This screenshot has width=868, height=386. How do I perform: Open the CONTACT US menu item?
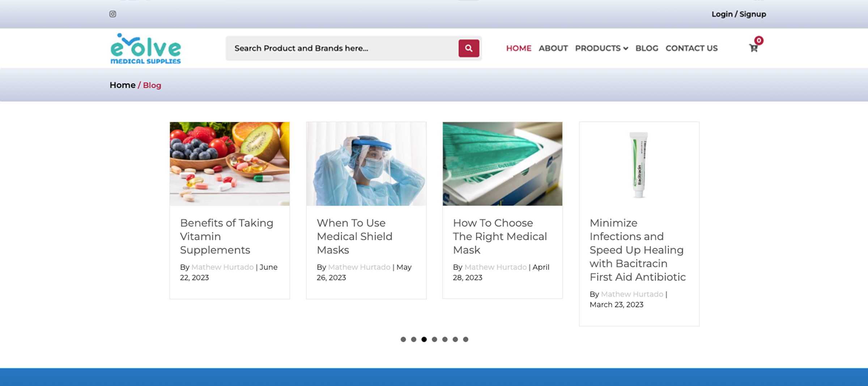(692, 48)
